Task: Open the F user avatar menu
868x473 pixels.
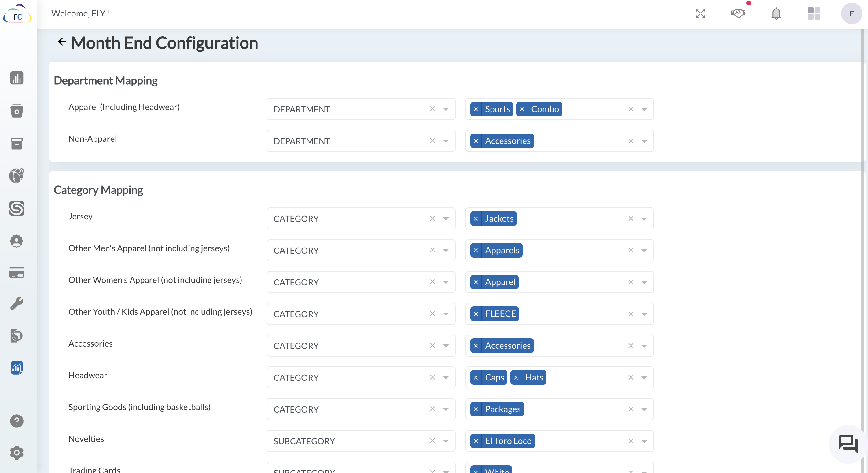Action: [x=851, y=13]
